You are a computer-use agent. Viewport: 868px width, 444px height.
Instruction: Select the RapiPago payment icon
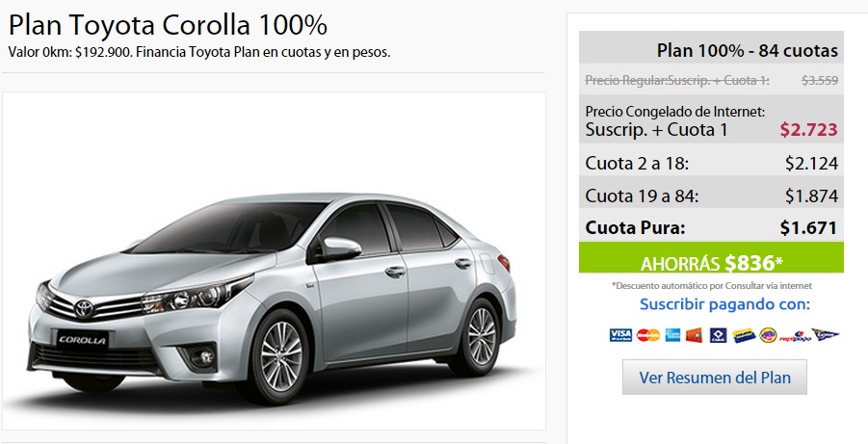pyautogui.click(x=795, y=336)
